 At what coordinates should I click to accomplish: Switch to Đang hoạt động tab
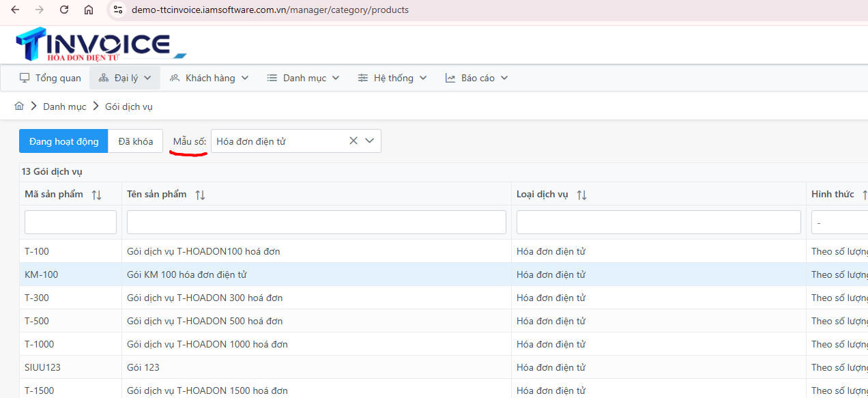(63, 141)
